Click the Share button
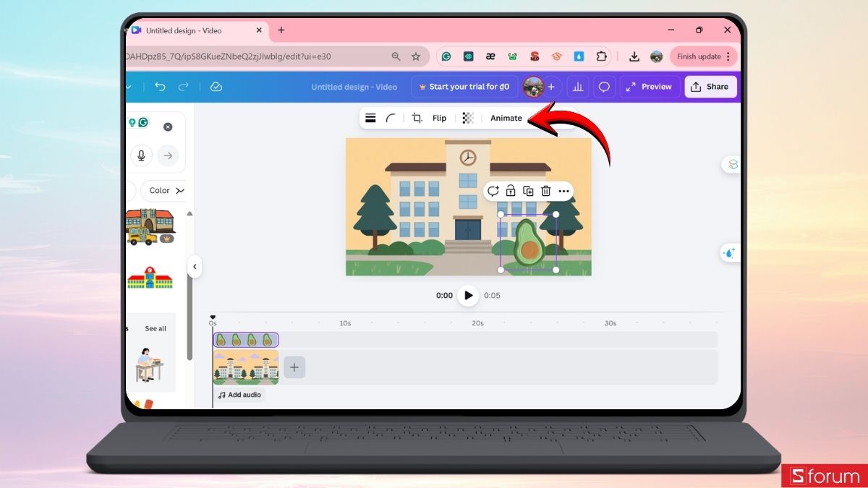 coord(710,87)
